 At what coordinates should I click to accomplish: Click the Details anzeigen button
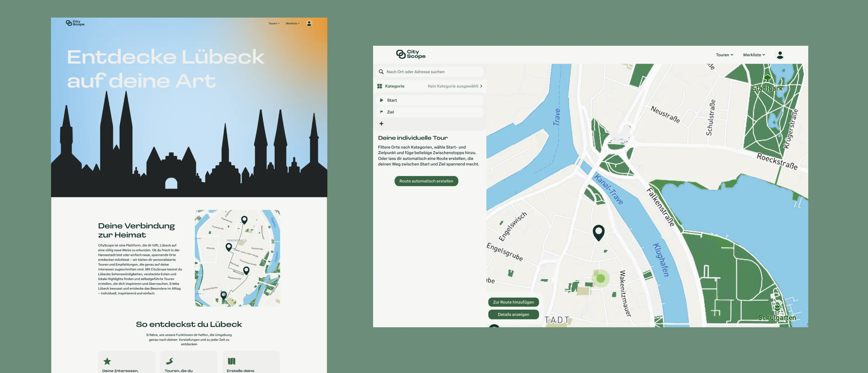point(513,314)
